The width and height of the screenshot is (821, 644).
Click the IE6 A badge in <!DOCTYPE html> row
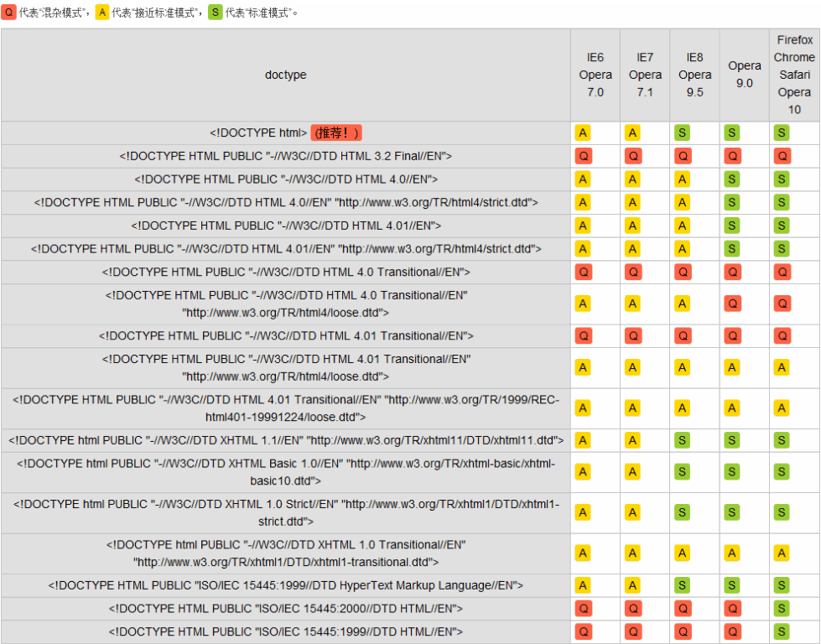pos(583,133)
